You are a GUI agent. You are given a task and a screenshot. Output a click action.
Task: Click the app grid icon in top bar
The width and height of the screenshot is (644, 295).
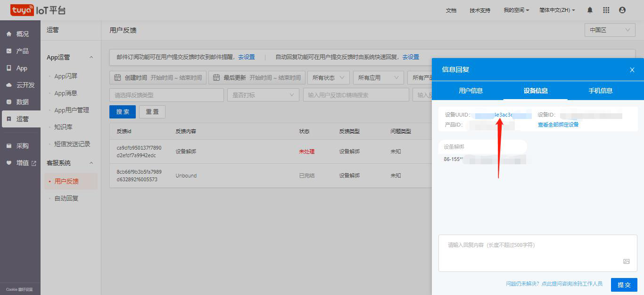[x=606, y=9]
